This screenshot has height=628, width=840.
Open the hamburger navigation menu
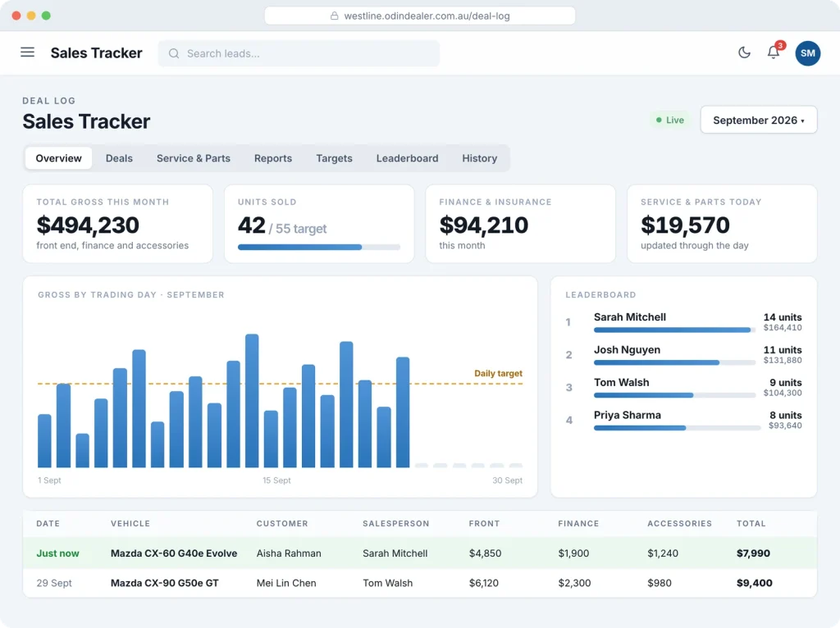coord(27,52)
